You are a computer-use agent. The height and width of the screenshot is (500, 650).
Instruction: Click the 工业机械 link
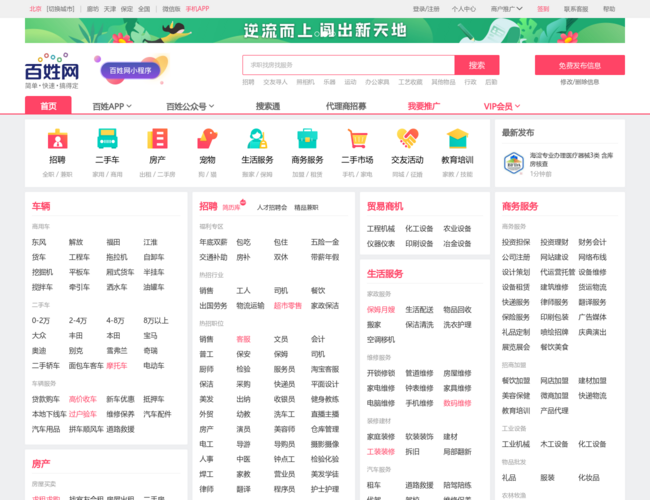click(x=516, y=444)
